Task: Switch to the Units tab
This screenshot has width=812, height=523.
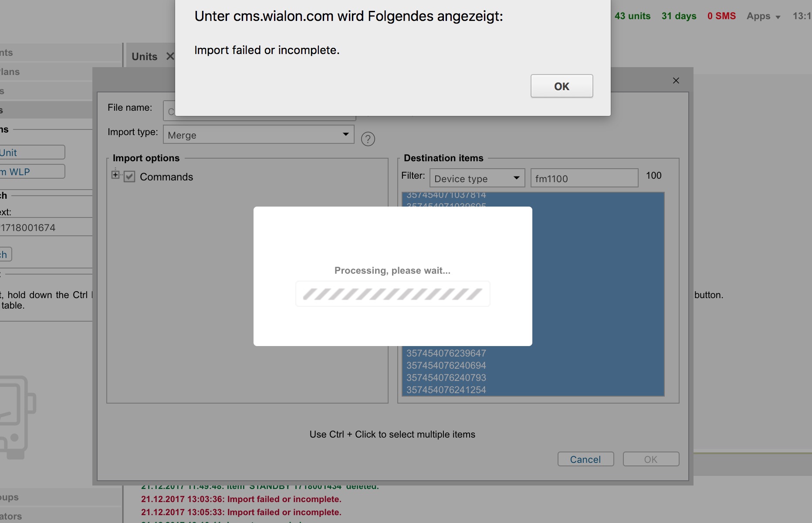Action: point(144,57)
